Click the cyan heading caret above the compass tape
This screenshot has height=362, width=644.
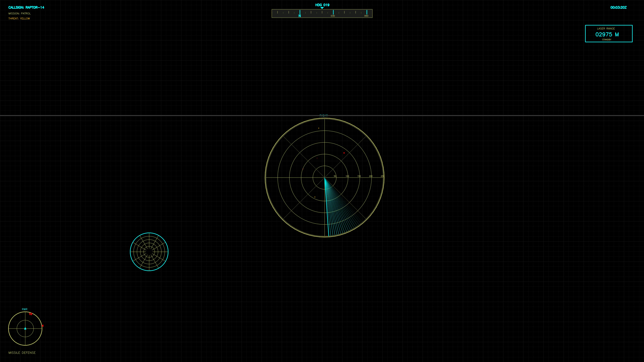pos(322,8)
